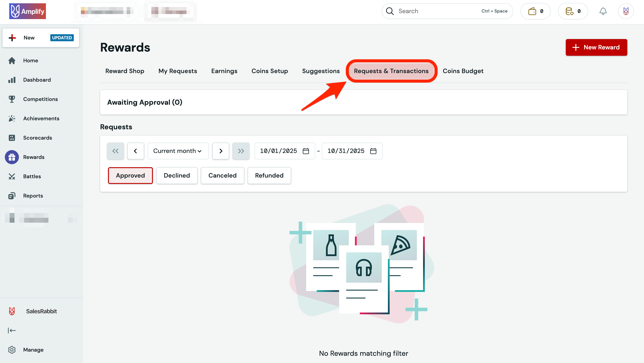Toggle the Approved status filter
The image size is (644, 363).
click(x=130, y=175)
